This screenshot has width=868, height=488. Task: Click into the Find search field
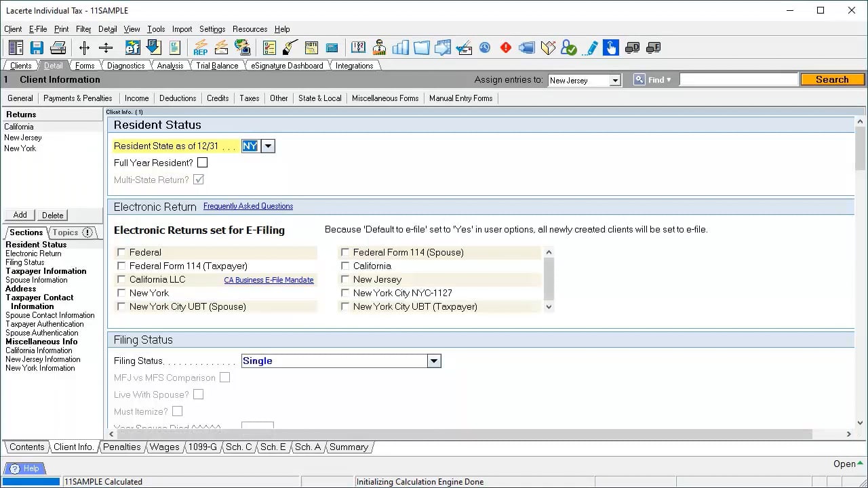738,79
